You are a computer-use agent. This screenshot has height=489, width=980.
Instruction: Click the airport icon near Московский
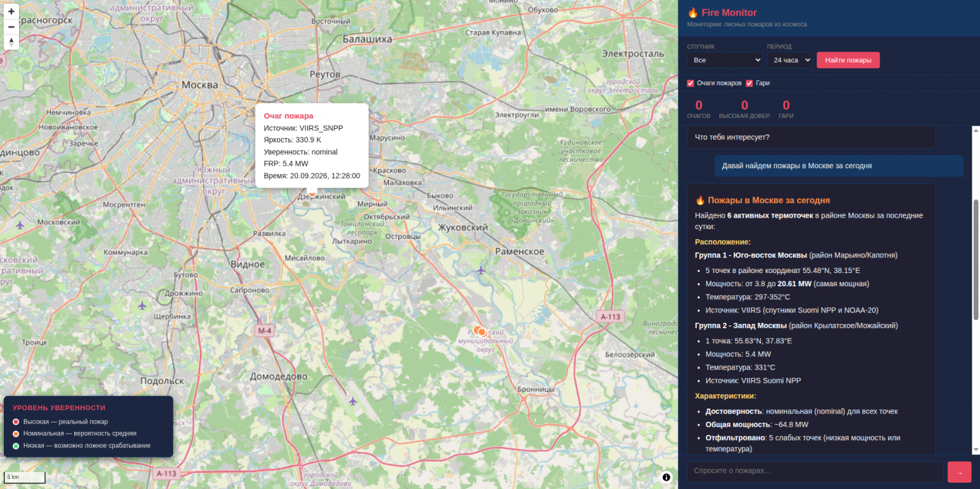click(x=20, y=225)
